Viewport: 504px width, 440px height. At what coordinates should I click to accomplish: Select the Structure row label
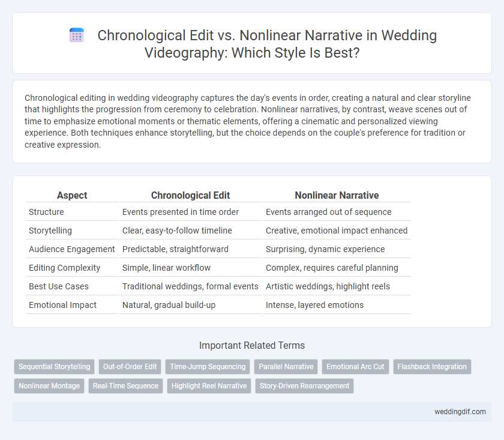tap(46, 212)
